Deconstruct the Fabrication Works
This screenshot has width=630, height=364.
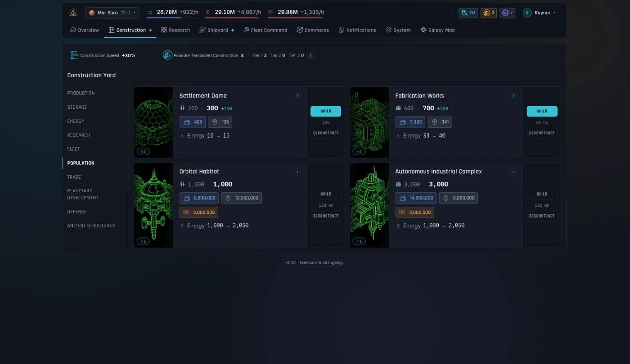pos(542,133)
